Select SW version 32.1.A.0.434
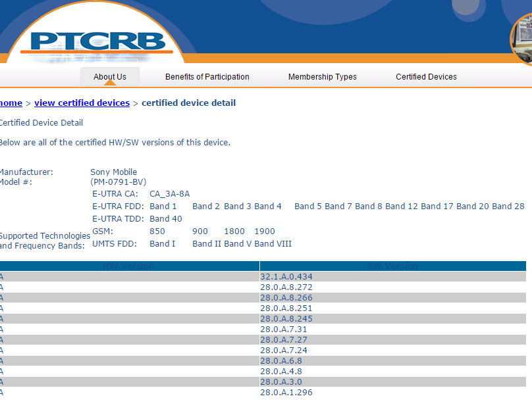Image resolution: width=532 pixels, height=413 pixels. tap(286, 277)
